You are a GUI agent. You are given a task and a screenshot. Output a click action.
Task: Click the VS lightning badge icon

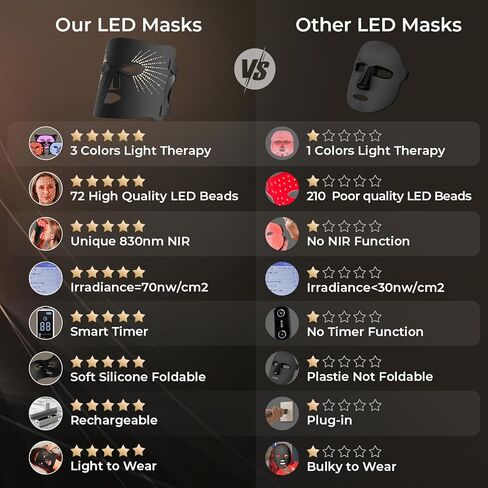(255, 69)
